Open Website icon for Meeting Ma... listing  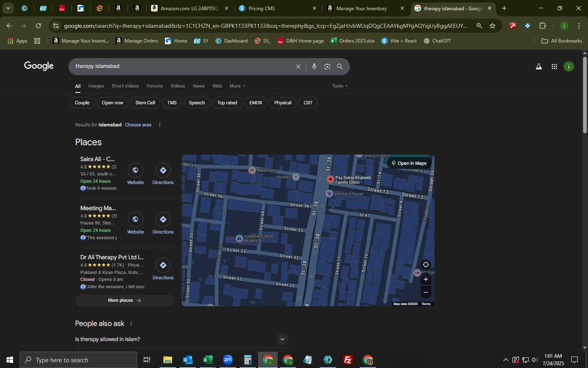click(135, 220)
